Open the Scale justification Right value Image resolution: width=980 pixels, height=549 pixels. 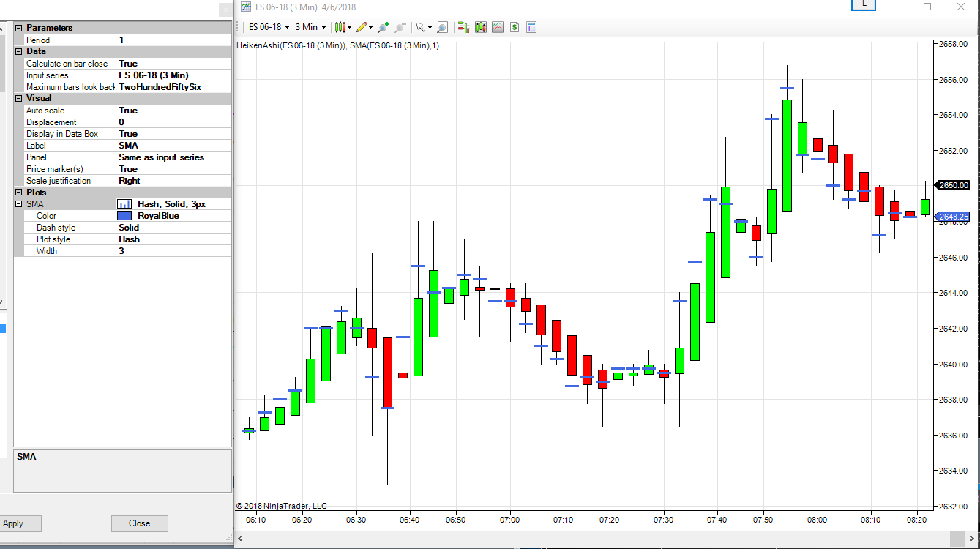click(x=173, y=181)
